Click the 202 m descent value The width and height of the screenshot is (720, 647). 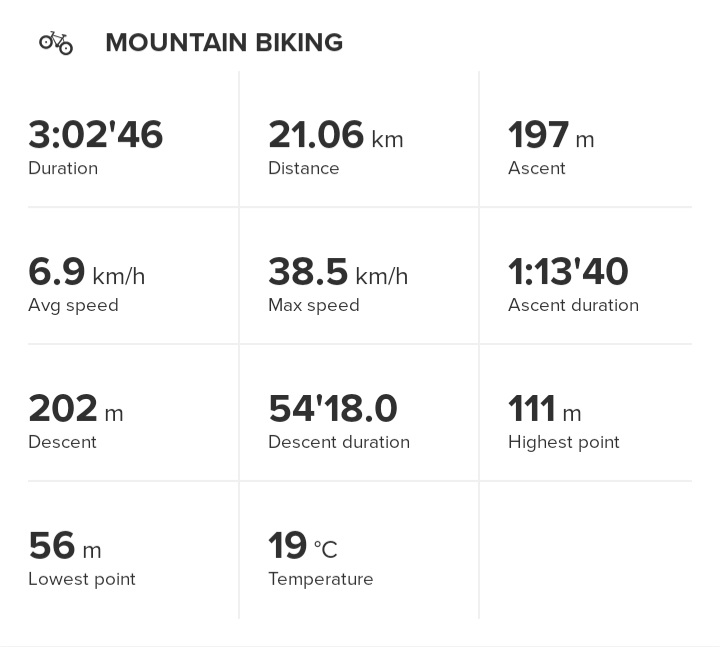click(76, 408)
